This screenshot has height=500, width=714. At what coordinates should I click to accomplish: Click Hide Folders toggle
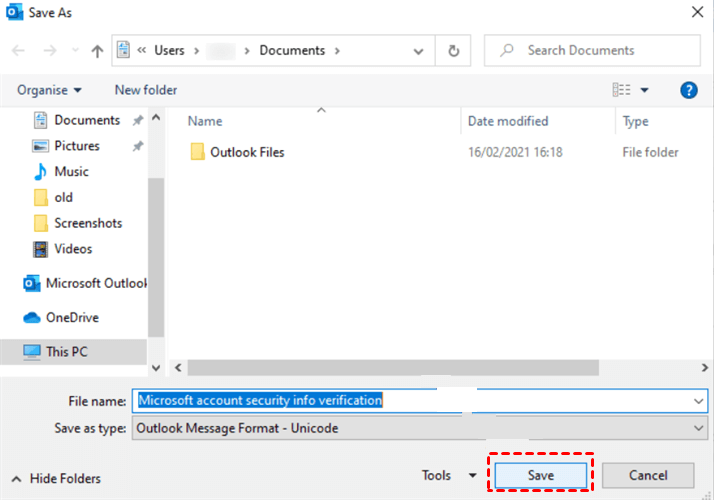tap(56, 479)
